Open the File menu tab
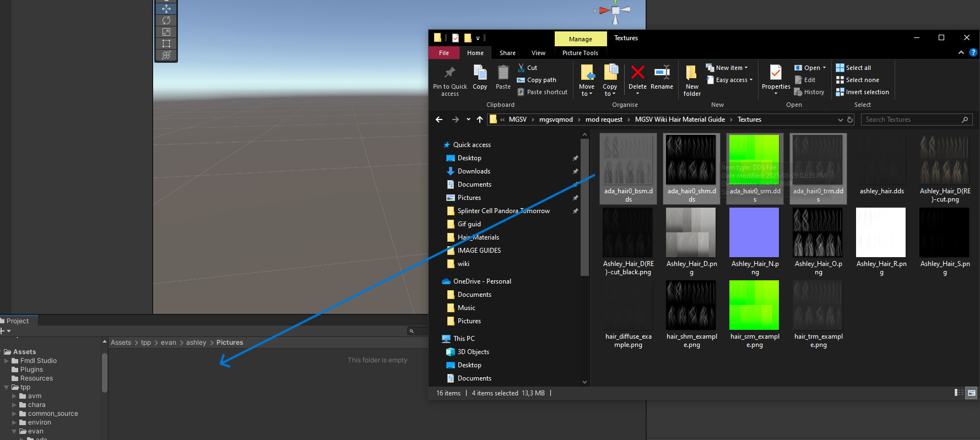This screenshot has width=980, height=440. 444,53
